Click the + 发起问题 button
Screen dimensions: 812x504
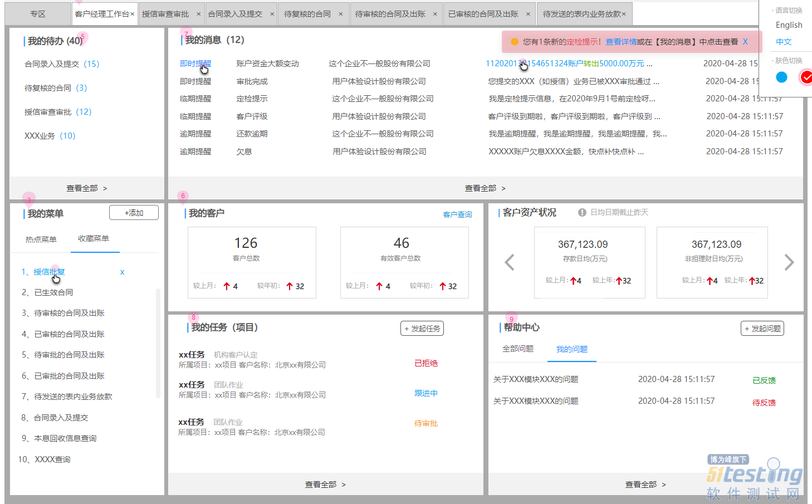762,329
